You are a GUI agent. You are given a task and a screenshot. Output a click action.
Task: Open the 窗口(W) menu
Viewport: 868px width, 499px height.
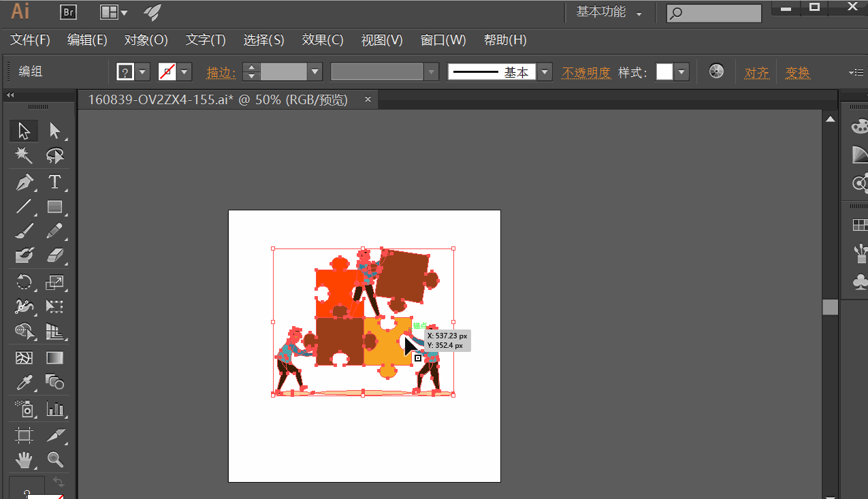tap(443, 40)
